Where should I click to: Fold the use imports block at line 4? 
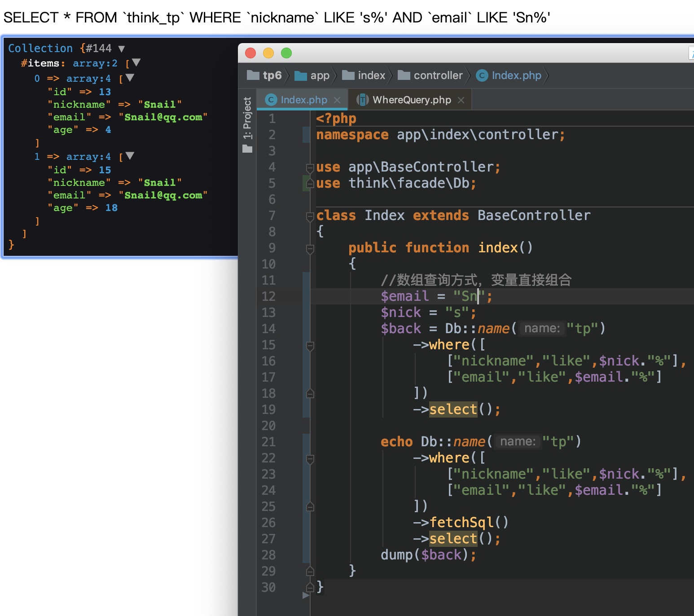click(310, 167)
